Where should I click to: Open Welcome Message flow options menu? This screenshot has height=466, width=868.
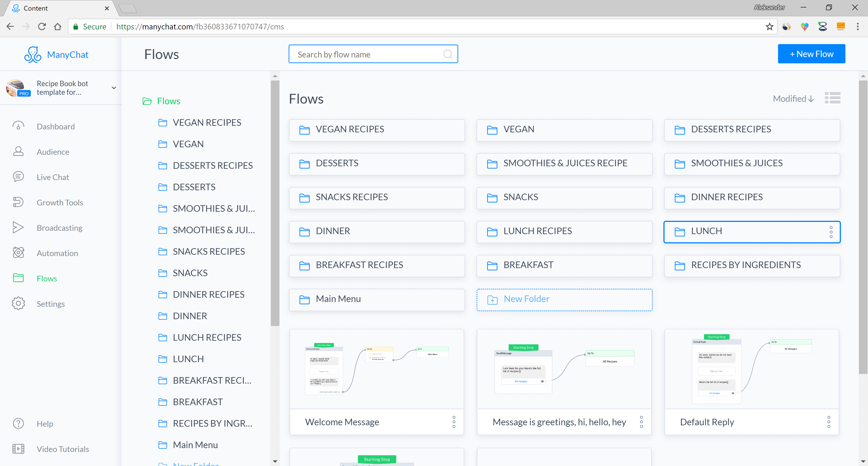pos(454,422)
